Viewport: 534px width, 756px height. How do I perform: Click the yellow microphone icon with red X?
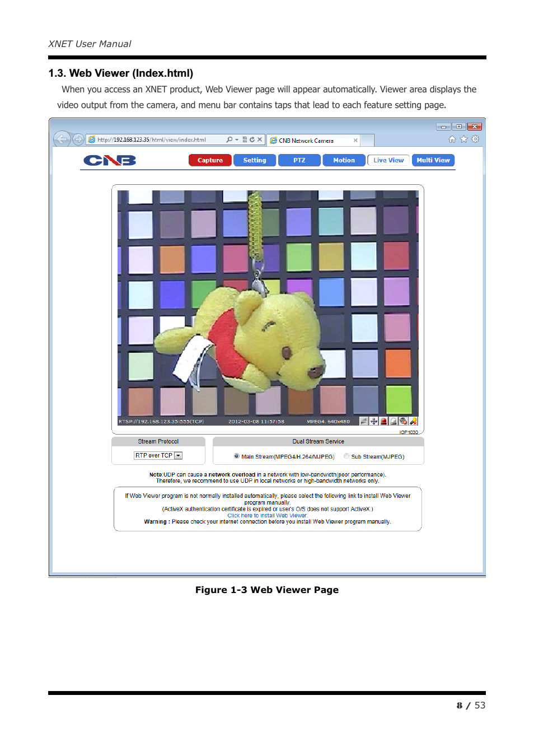coord(414,421)
